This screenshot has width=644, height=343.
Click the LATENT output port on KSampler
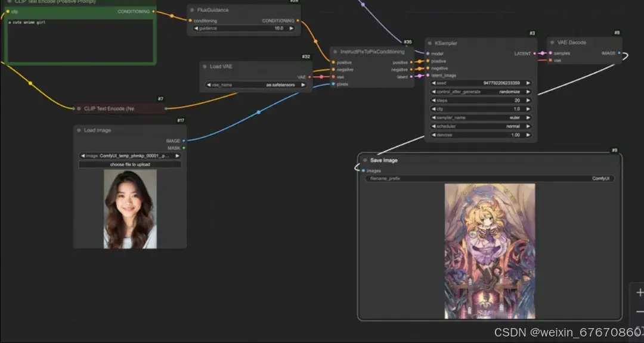pos(534,54)
